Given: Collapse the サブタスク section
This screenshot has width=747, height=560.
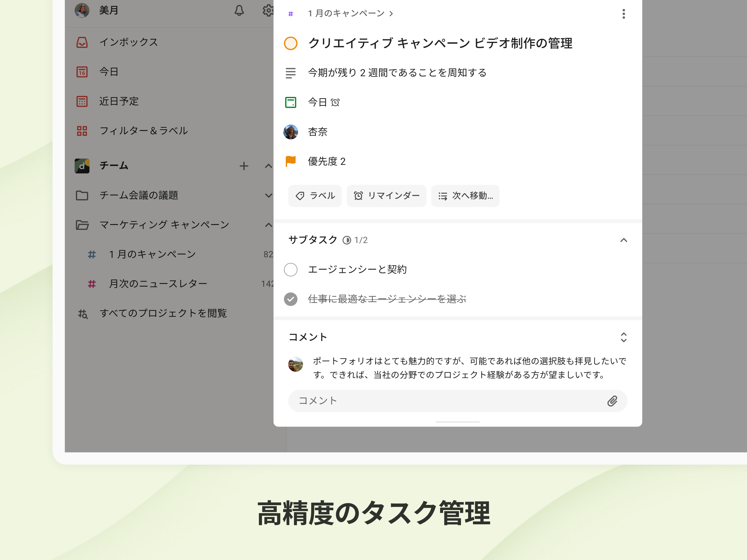Looking at the screenshot, I should coord(624,240).
